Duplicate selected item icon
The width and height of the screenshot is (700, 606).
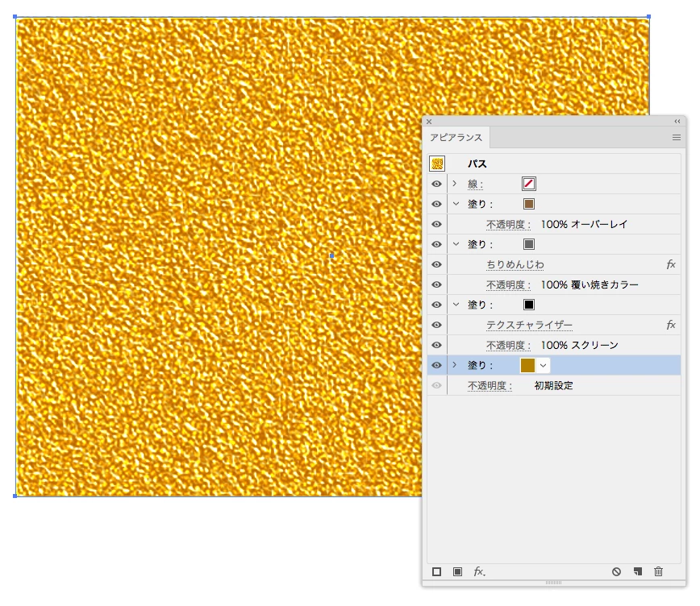pos(637,571)
